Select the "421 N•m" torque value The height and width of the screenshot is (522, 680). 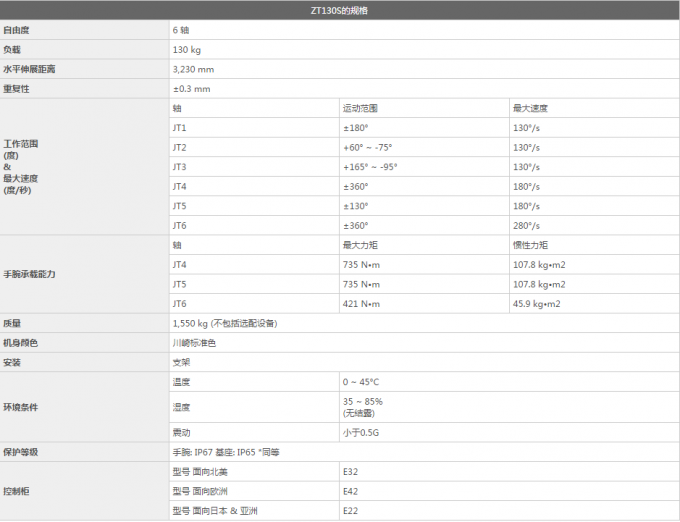pyautogui.click(x=361, y=303)
